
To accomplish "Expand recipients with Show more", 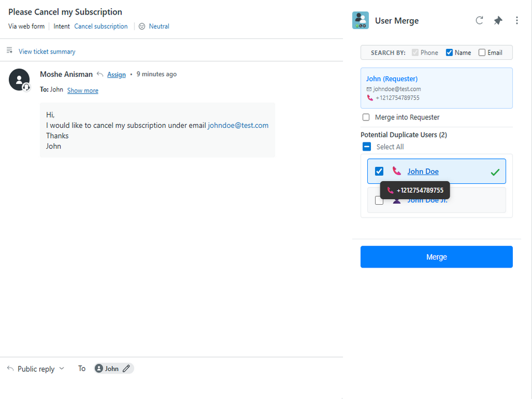I will pos(83,90).
